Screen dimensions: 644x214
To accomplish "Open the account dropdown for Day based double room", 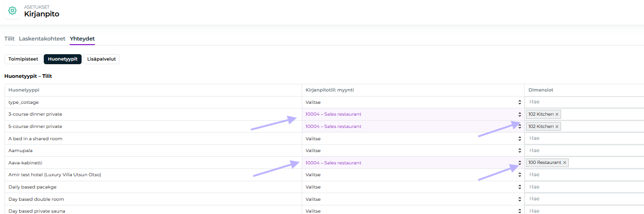I will pyautogui.click(x=413, y=199).
